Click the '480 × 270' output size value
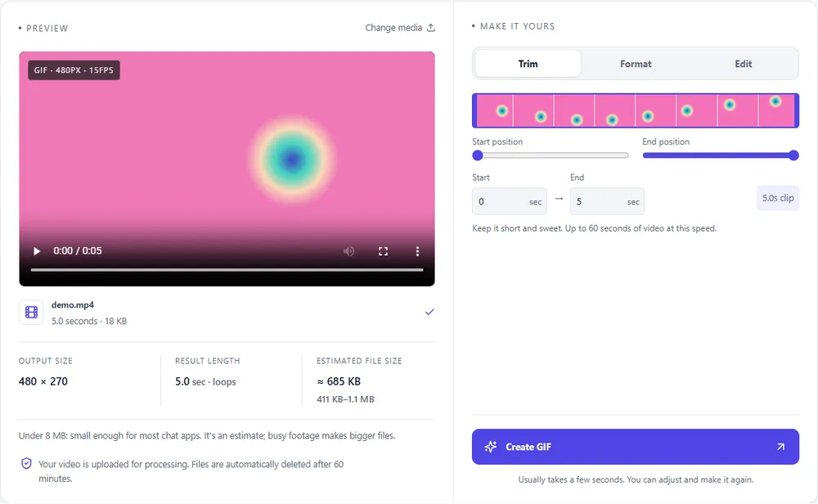Image resolution: width=818 pixels, height=504 pixels. pyautogui.click(x=43, y=381)
